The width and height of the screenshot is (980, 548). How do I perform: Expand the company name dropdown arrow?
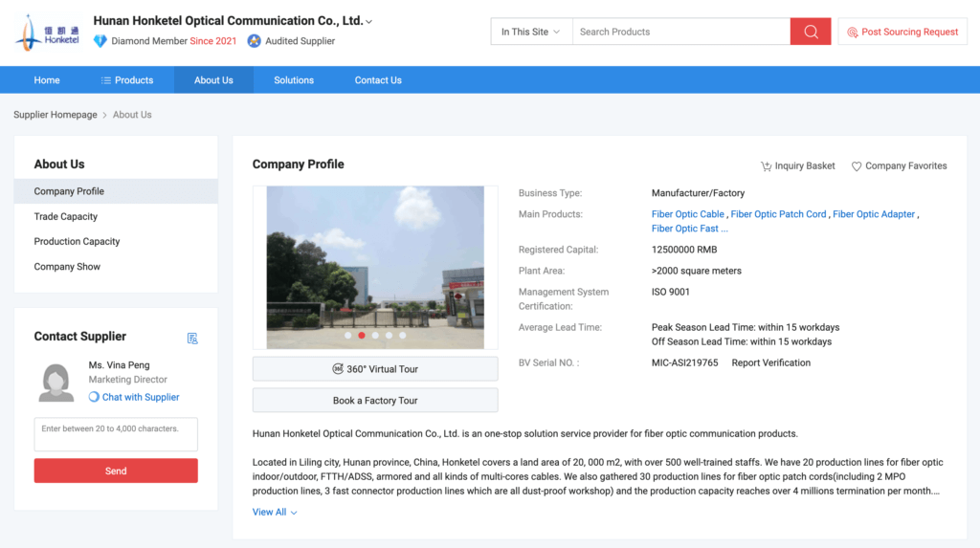368,22
